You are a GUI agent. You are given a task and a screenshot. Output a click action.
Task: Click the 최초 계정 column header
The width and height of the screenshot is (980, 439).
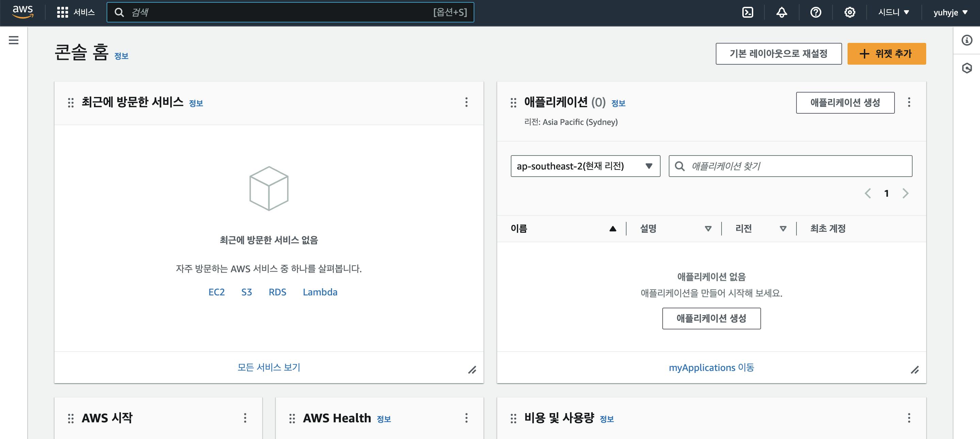coord(828,228)
